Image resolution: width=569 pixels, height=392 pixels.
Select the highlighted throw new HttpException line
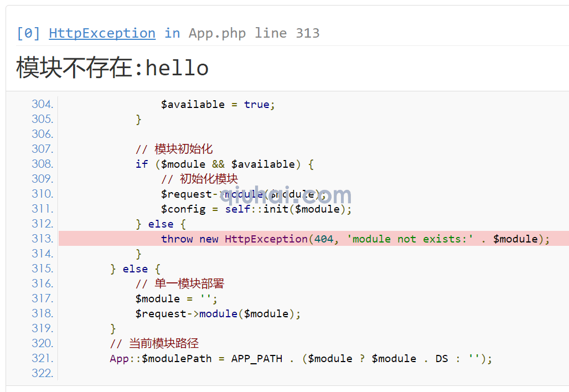355,239
